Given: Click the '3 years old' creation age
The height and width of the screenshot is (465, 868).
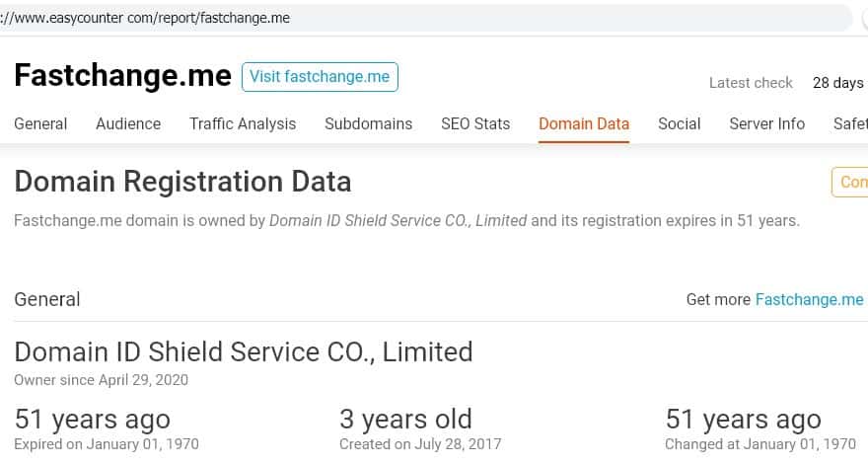Looking at the screenshot, I should (405, 419).
